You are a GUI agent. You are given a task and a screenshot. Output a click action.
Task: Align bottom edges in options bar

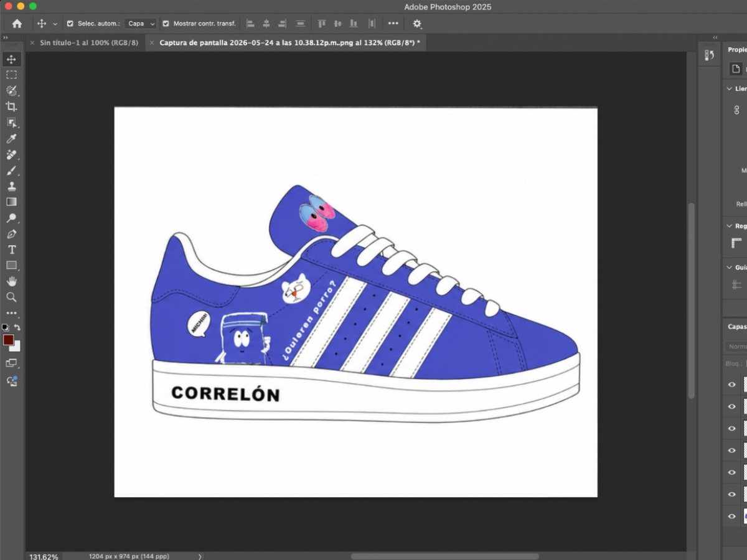tap(354, 24)
